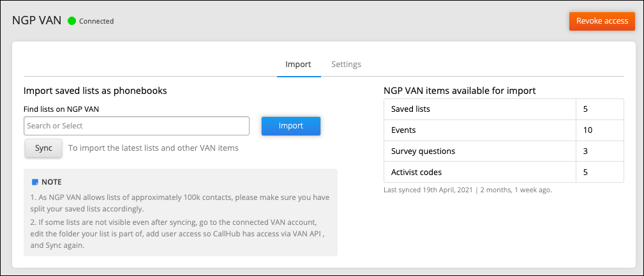Click the 'NGP VAN items available for import' heading
This screenshot has height=276, width=644.
pyautogui.click(x=459, y=91)
